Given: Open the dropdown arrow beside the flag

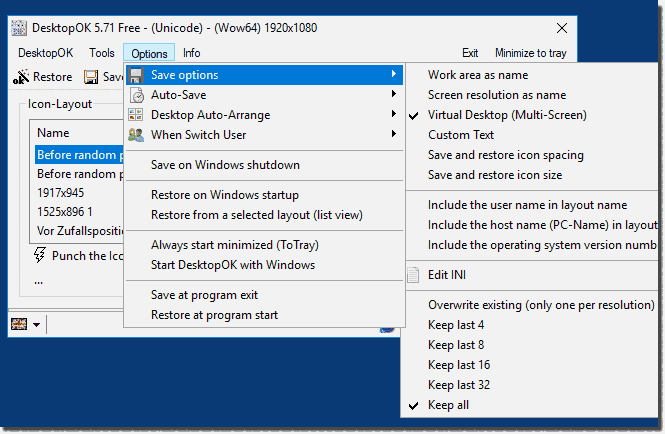Looking at the screenshot, I should point(37,325).
